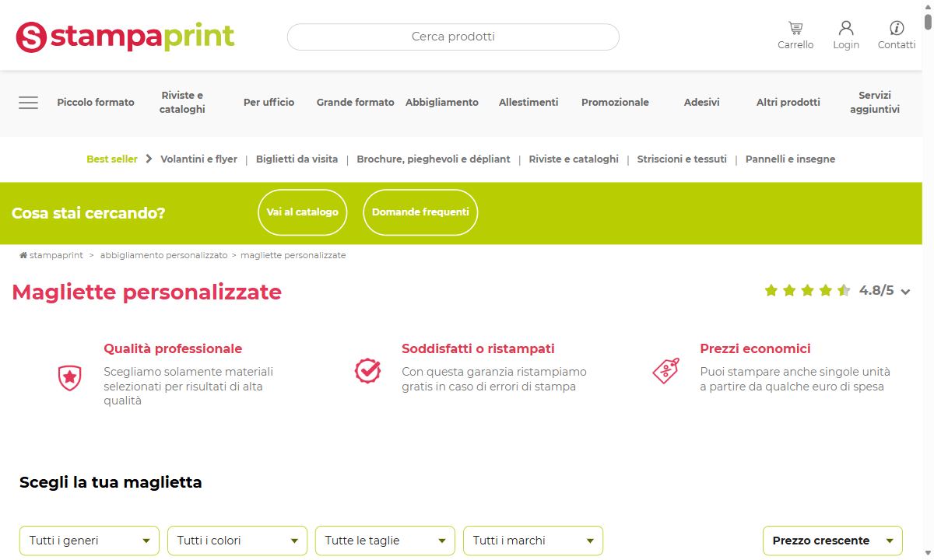Open Brochure, pieghevoli e dépliant link
This screenshot has height=560, width=934.
pos(434,159)
